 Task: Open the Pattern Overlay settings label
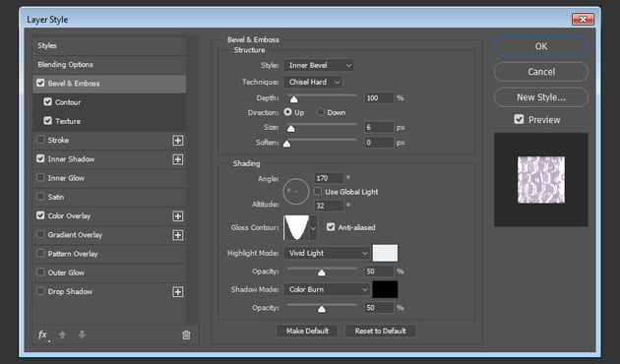coord(73,254)
